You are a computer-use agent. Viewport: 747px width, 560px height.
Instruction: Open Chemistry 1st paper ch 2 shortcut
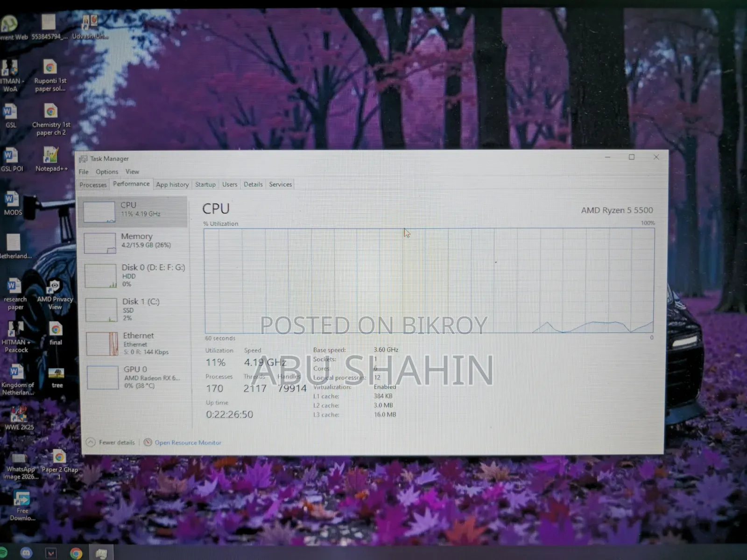pyautogui.click(x=51, y=120)
